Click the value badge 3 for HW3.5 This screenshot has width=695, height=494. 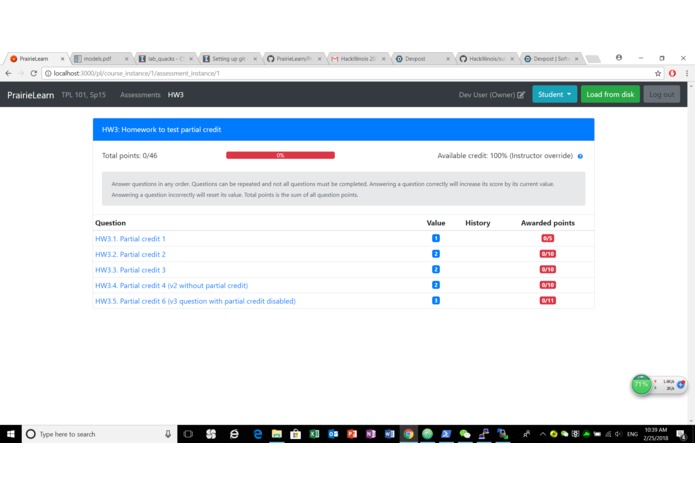click(436, 300)
